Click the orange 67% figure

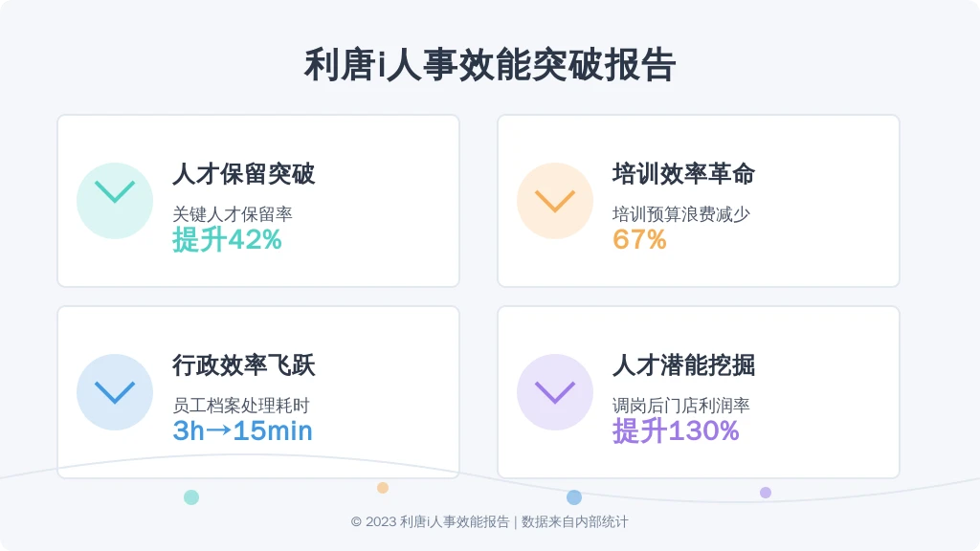coord(639,240)
